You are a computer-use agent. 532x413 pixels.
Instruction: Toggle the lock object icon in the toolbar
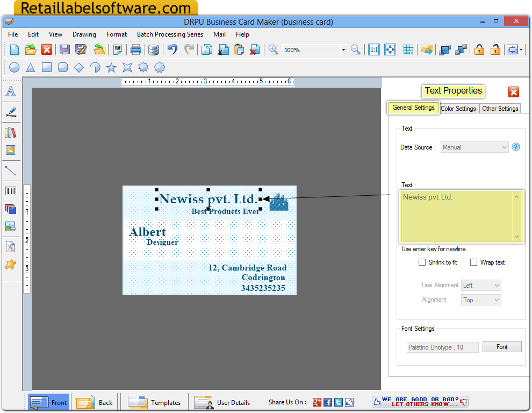(x=479, y=49)
